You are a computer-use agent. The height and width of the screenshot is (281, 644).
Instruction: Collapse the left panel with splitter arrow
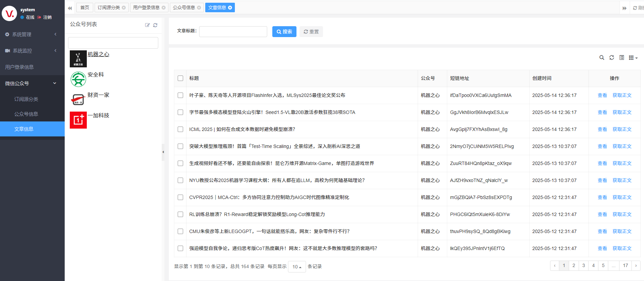click(163, 152)
